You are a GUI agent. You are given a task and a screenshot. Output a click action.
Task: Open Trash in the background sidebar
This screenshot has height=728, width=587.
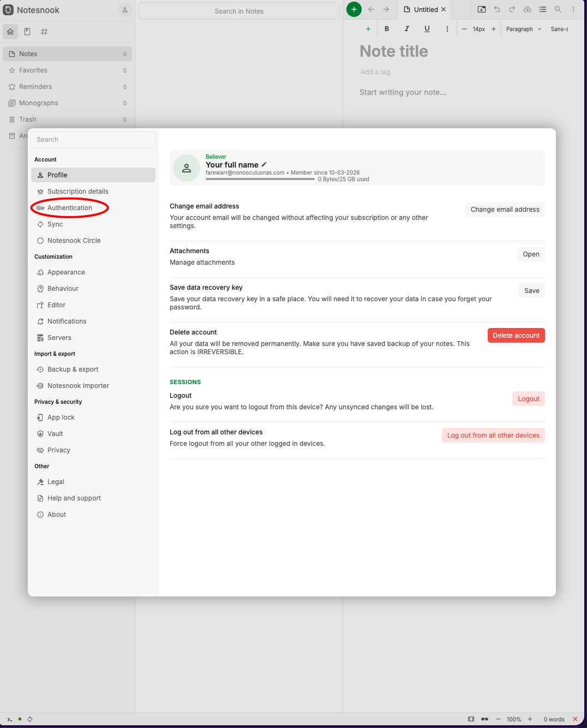(x=68, y=120)
